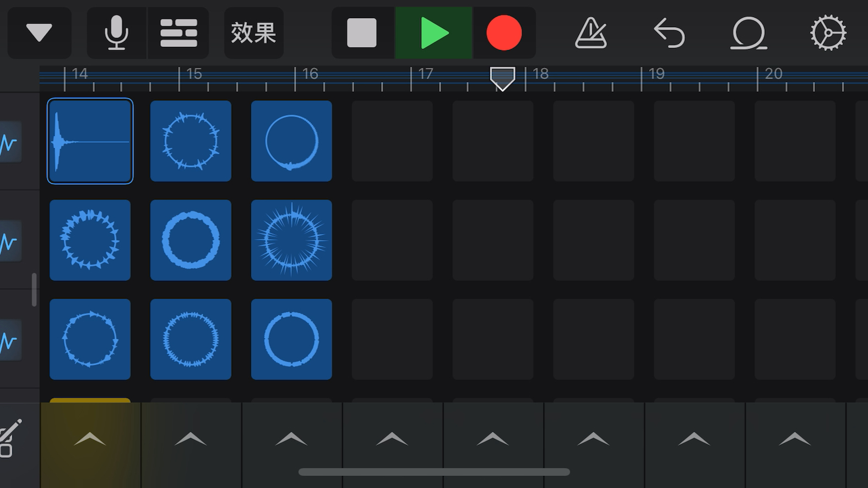Click bar 16 on the ruler

310,74
